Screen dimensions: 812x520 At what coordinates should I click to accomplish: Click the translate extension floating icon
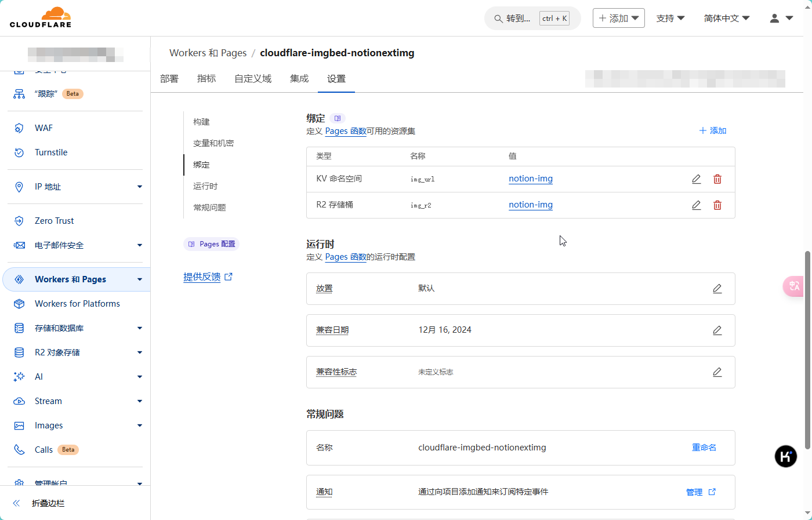click(793, 286)
